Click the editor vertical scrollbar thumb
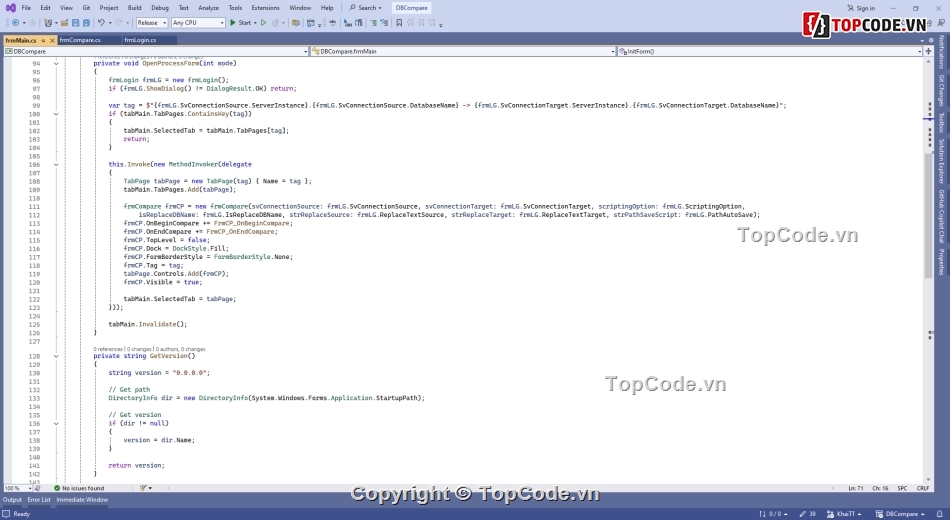This screenshot has width=950, height=520. (928, 215)
